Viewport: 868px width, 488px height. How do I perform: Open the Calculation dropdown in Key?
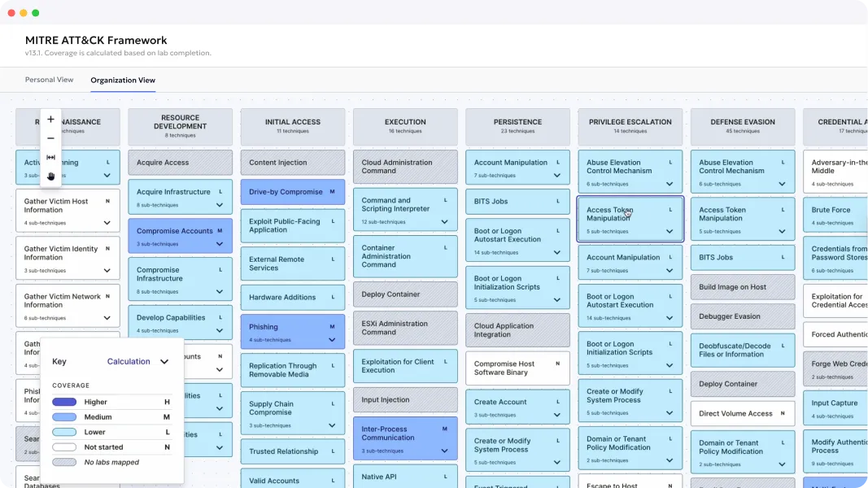137,361
